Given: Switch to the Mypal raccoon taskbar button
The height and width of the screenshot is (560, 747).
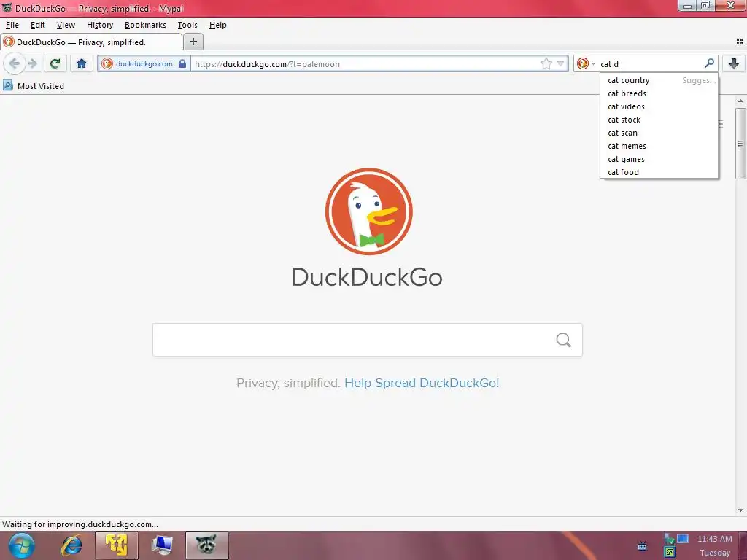Looking at the screenshot, I should pyautogui.click(x=206, y=545).
